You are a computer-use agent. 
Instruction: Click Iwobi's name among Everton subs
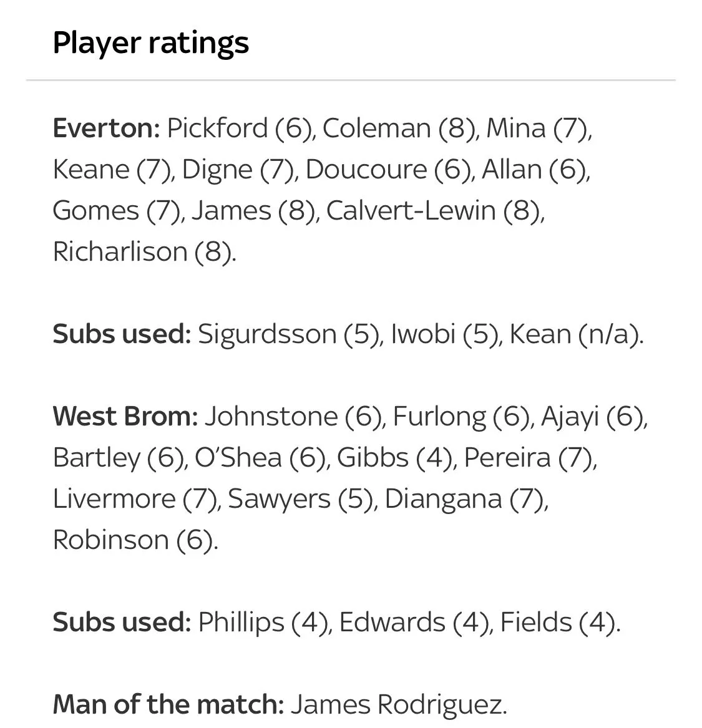click(x=422, y=334)
